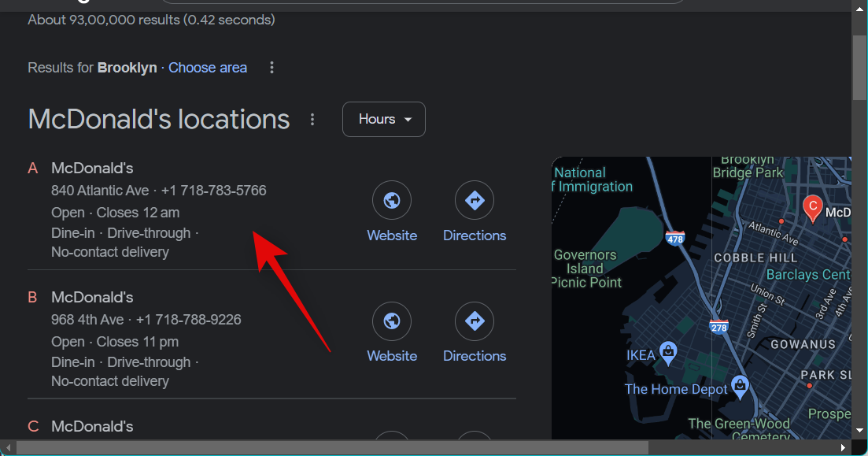Click the Choose area link

click(x=208, y=68)
